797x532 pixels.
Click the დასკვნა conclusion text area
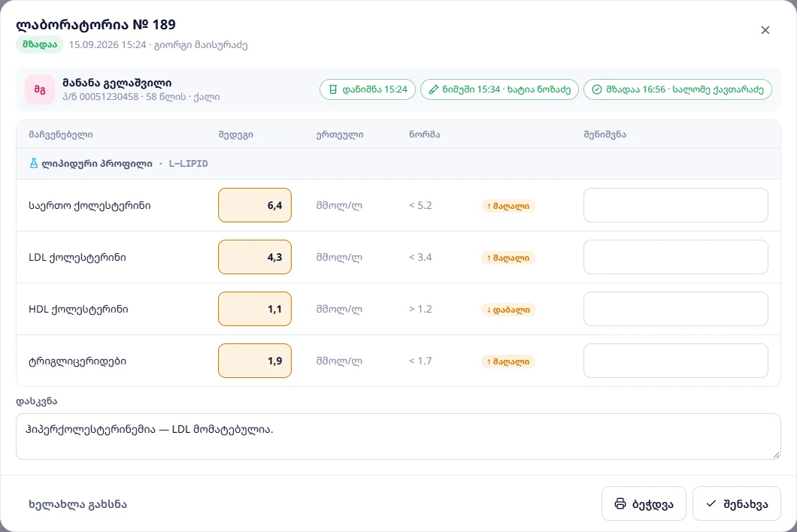[x=398, y=437]
